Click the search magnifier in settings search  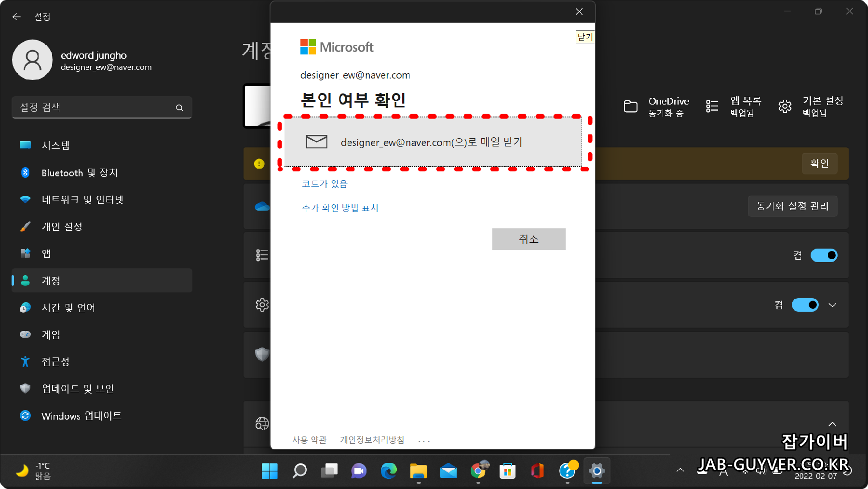179,108
